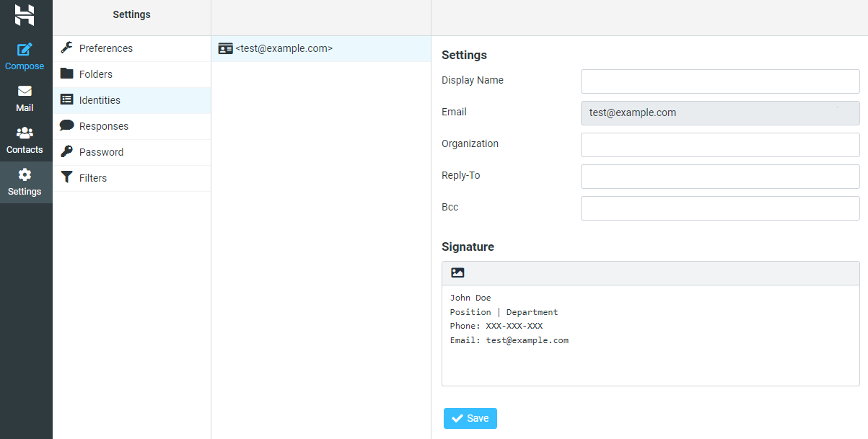Click the Hostinger logo in the sidebar
Screen dimensions: 868x439
25,15
